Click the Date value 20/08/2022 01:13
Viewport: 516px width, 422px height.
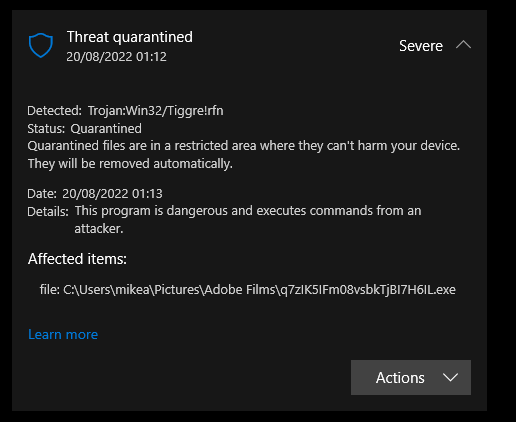pos(112,194)
